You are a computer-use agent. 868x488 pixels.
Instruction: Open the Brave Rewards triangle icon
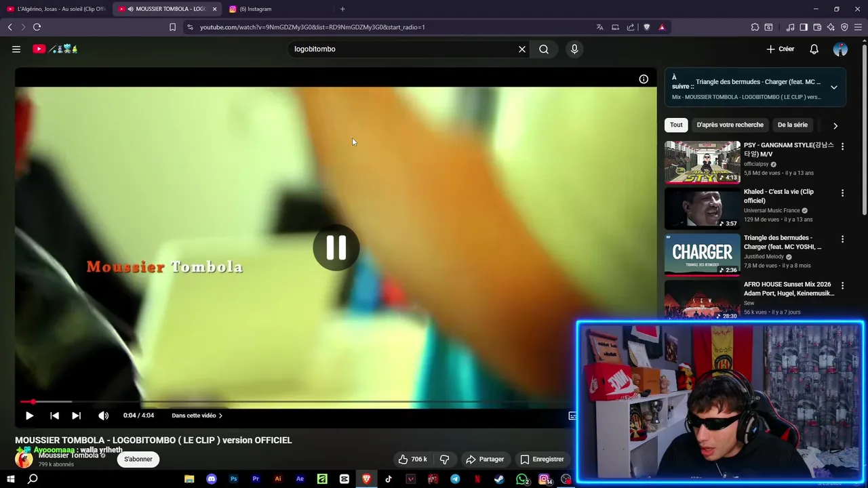pos(662,27)
